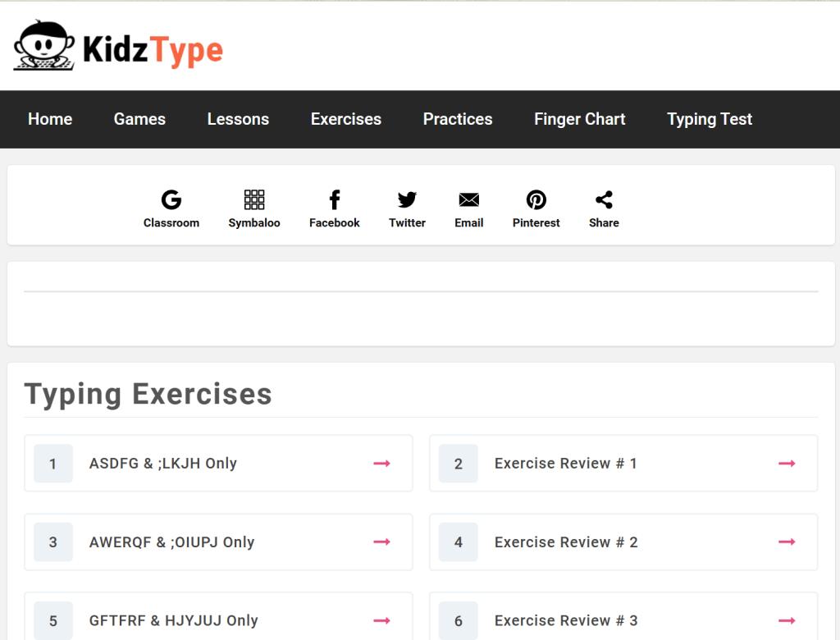Open the Home menu item
The image size is (840, 640).
50,119
